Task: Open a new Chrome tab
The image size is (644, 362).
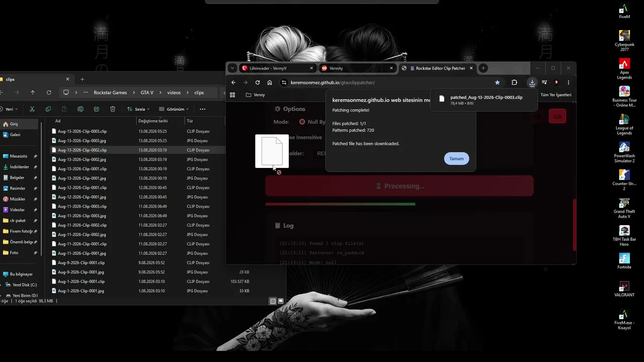Action: (483, 68)
